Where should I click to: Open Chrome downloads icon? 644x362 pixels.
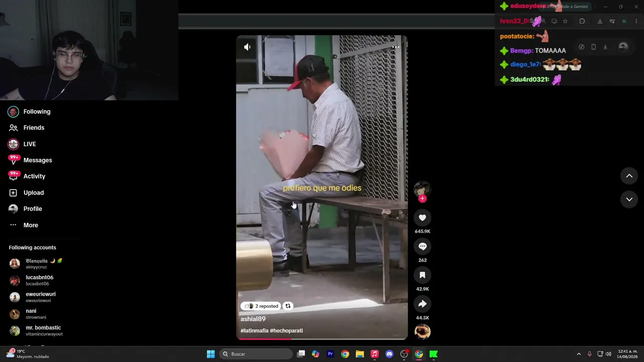[600, 21]
